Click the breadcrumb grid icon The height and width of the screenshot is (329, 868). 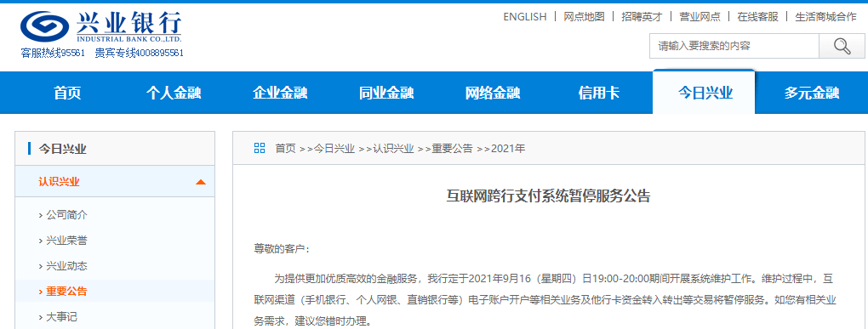coord(259,148)
